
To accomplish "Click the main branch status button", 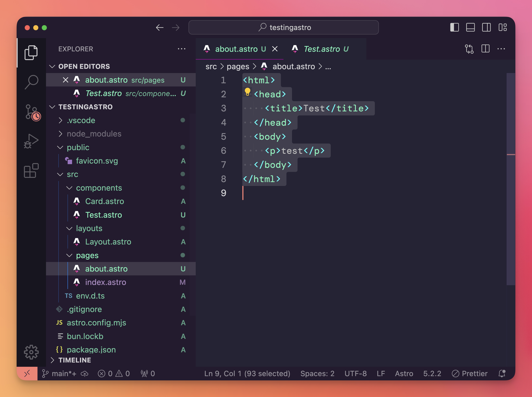I will click(59, 373).
